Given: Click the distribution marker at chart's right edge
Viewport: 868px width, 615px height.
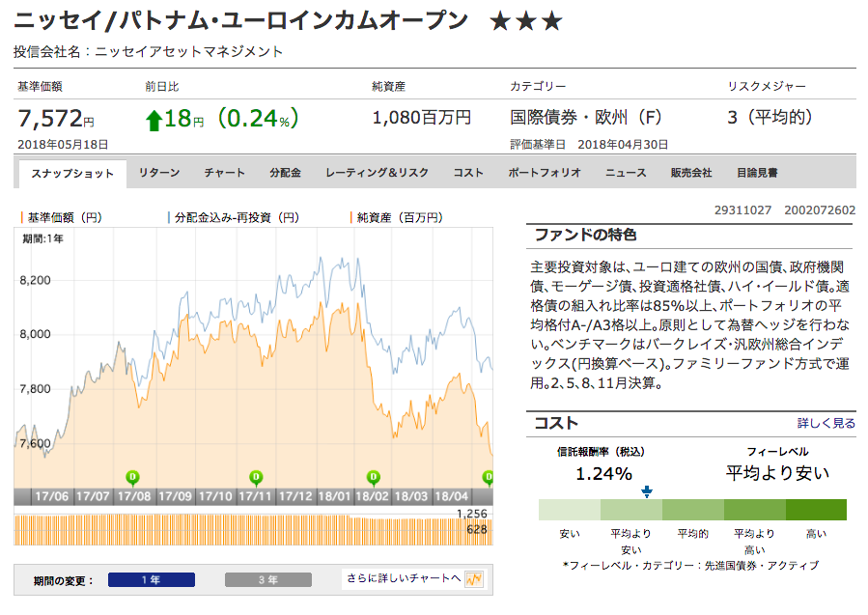Looking at the screenshot, I should 488,477.
